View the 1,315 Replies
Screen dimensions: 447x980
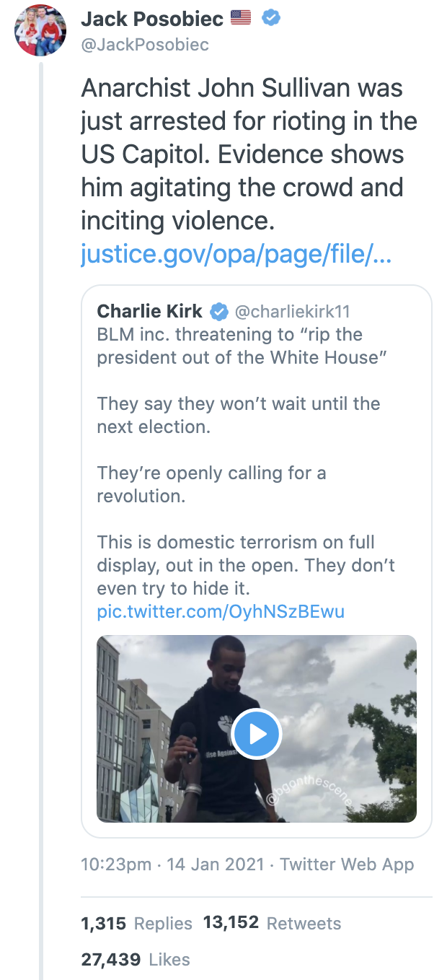coord(136,923)
